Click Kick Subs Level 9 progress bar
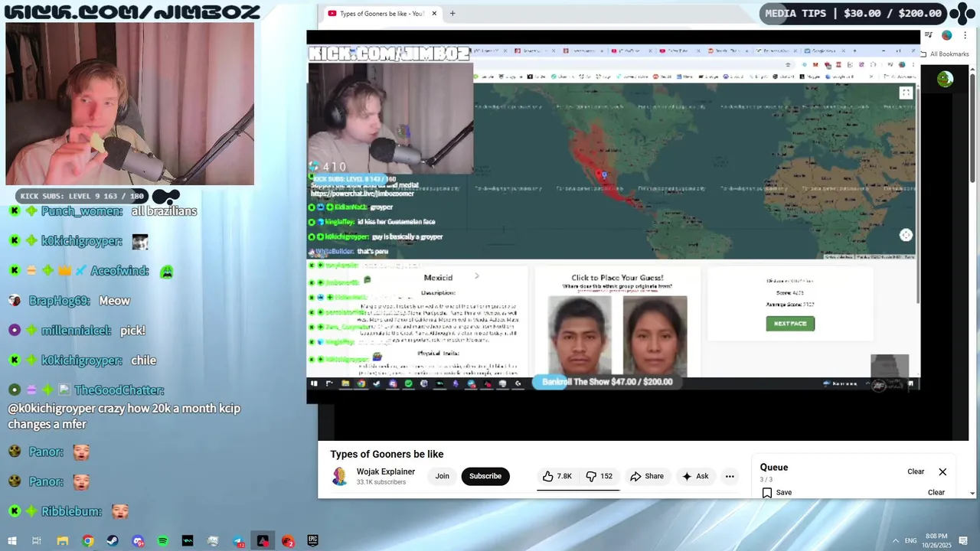 click(82, 196)
